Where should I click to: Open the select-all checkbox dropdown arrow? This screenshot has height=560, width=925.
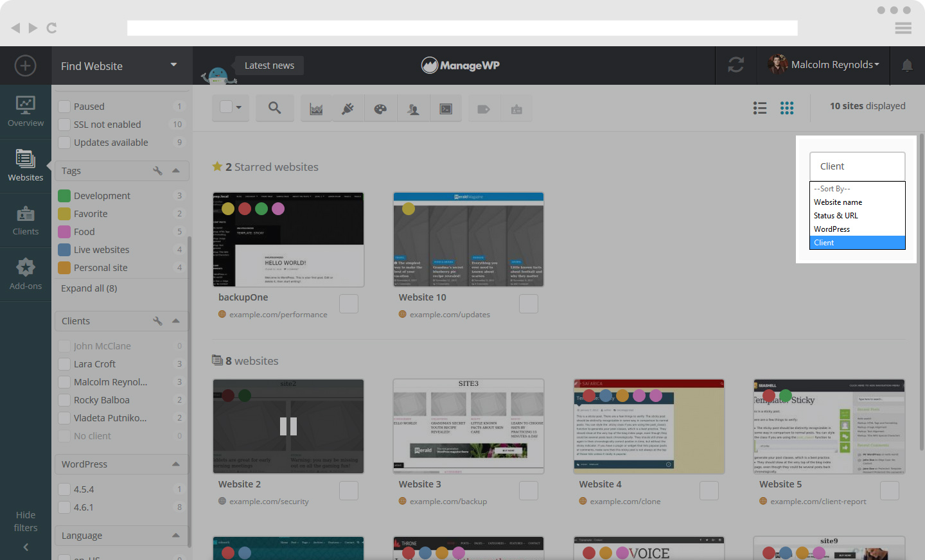click(x=239, y=108)
